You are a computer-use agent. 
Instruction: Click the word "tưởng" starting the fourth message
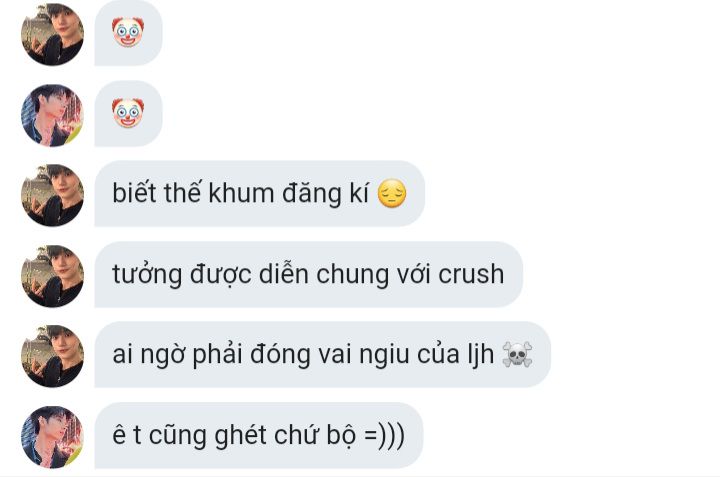(147, 275)
